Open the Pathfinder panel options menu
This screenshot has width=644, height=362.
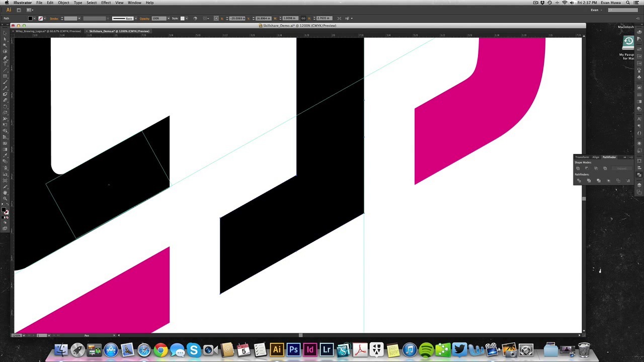[x=631, y=157]
